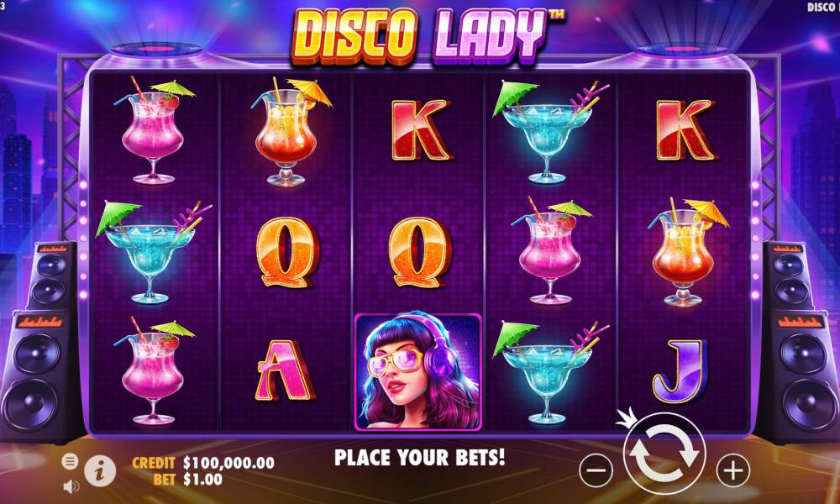Click the top-left pink cocktail symbol
Image resolution: width=840 pixels, height=504 pixels.
pos(155,131)
